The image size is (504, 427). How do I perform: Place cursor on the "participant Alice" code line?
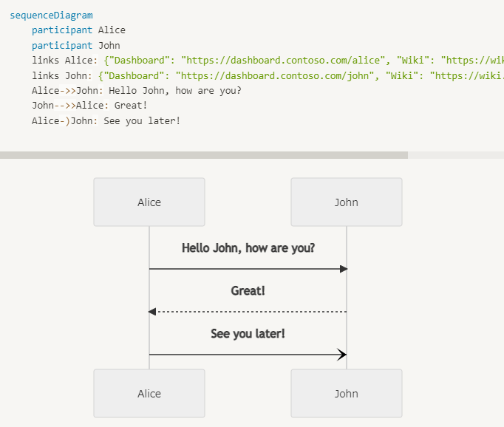click(x=78, y=30)
